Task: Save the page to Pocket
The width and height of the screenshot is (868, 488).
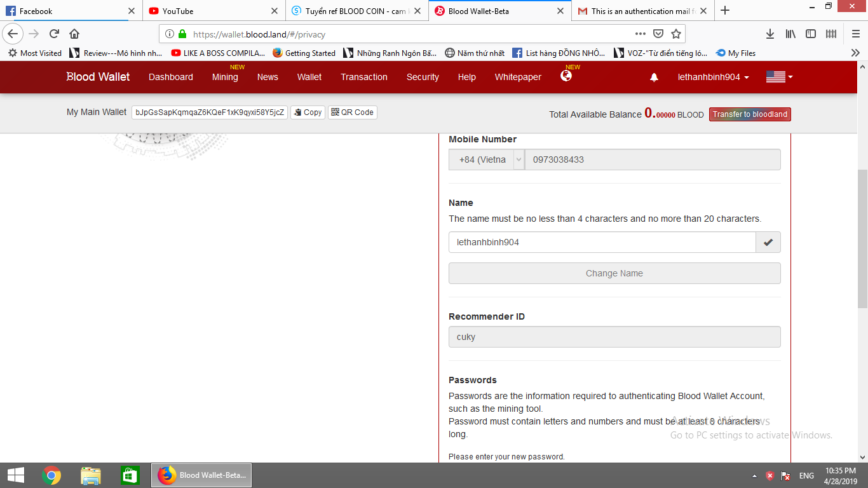Action: [658, 34]
